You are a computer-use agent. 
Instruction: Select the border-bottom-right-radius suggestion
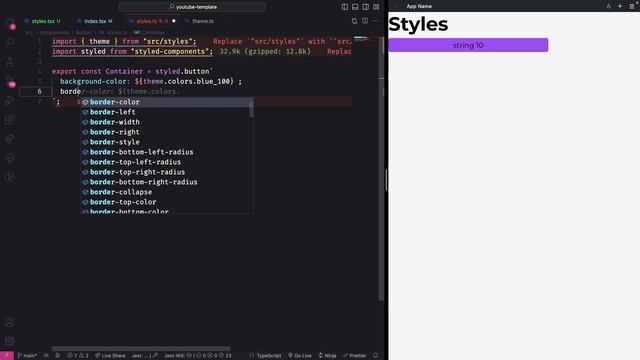(167, 182)
